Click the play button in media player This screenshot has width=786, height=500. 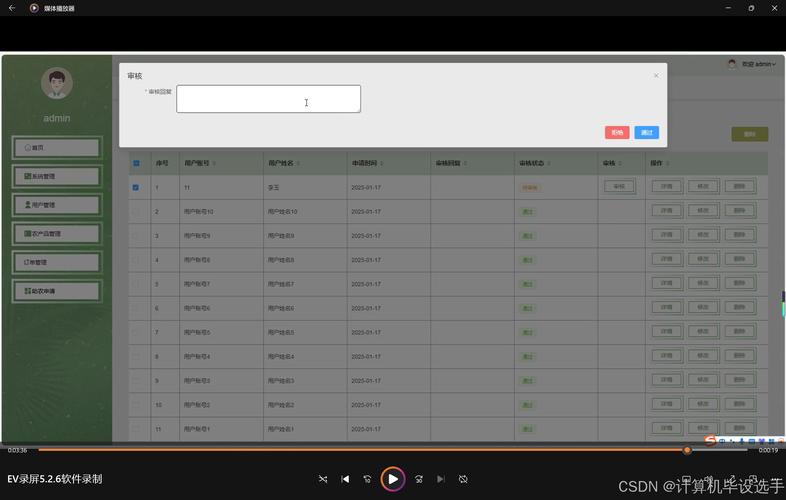coord(392,479)
